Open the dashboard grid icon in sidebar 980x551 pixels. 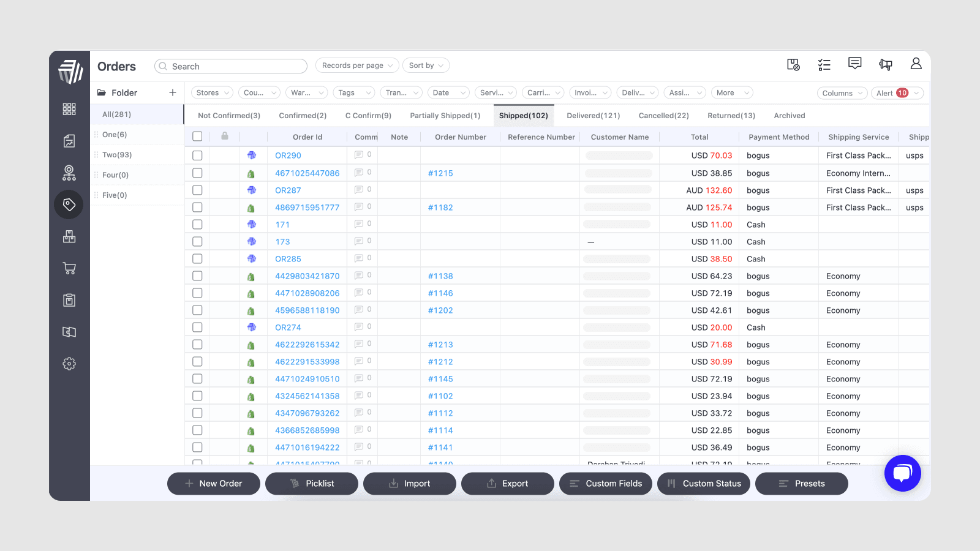pyautogui.click(x=69, y=109)
